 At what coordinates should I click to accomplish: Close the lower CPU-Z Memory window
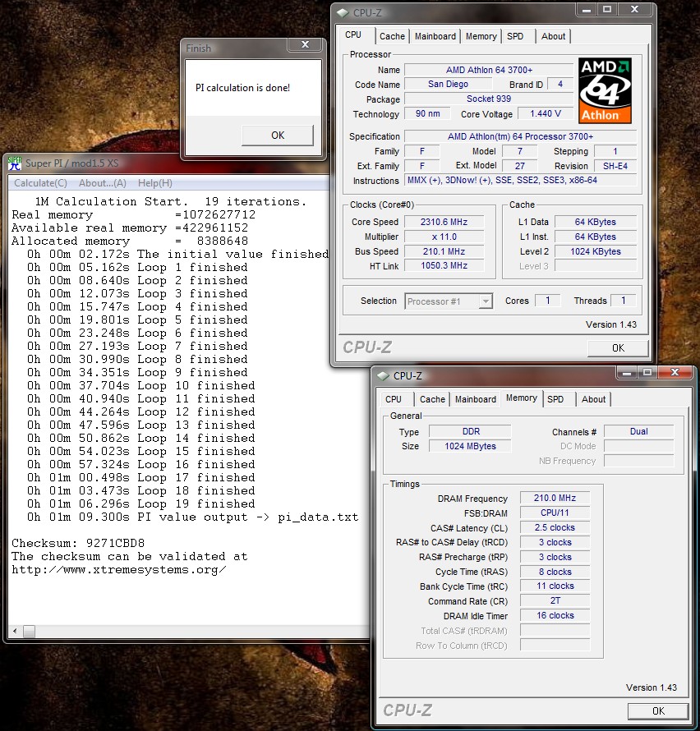coord(675,372)
